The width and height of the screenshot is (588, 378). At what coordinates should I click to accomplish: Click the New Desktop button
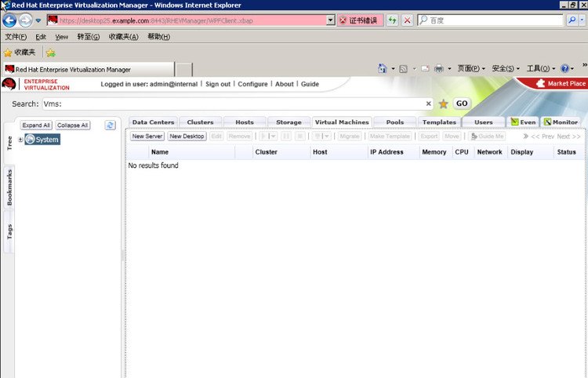(x=187, y=136)
